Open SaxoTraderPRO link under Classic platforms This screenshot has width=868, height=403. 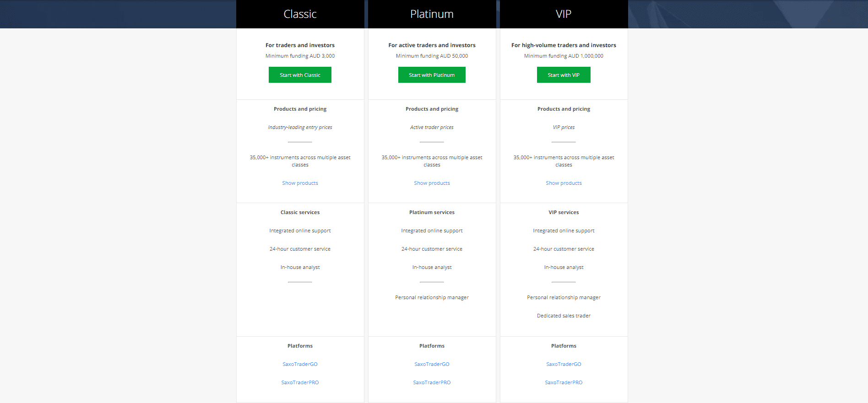click(300, 382)
